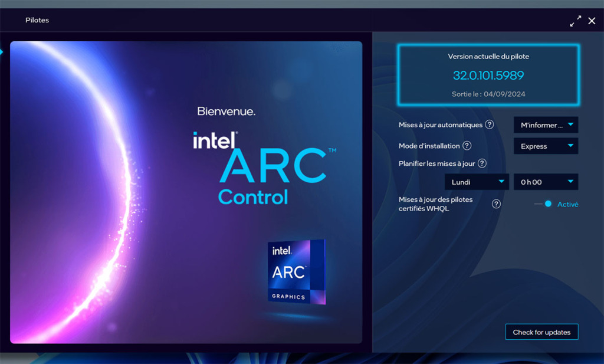Toggle the WHQL certified drivers switch
Screen dimensions: 604x364
(543, 204)
